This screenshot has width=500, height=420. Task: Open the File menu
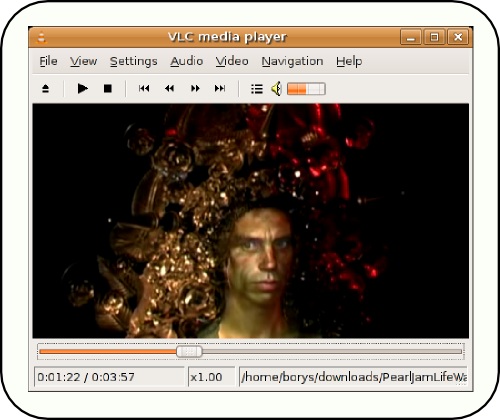point(48,61)
